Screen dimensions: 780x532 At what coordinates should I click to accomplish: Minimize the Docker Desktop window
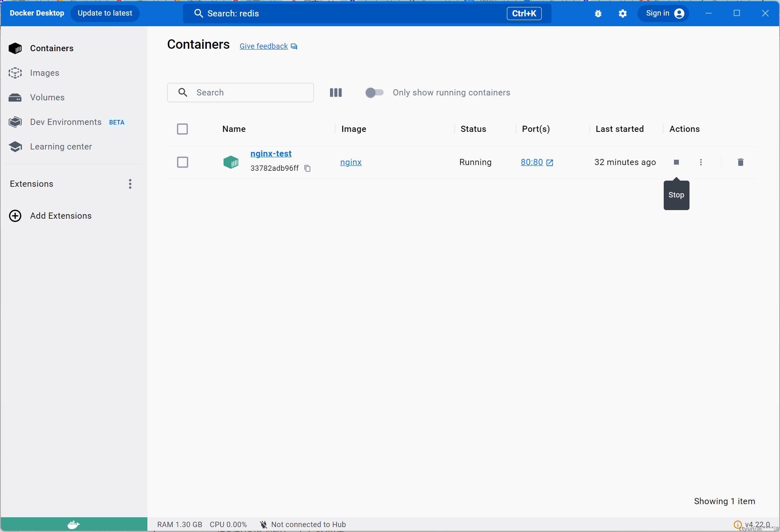click(x=708, y=13)
